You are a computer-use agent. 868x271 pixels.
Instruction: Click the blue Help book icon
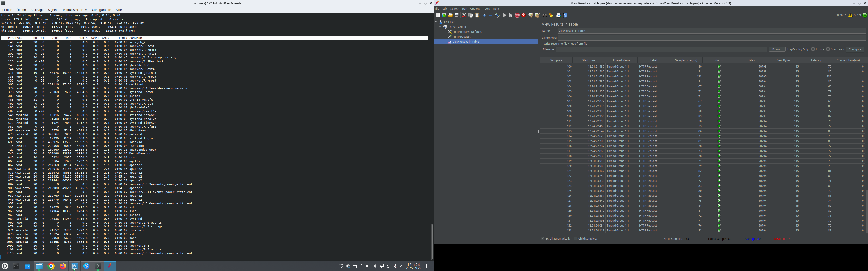click(x=565, y=15)
